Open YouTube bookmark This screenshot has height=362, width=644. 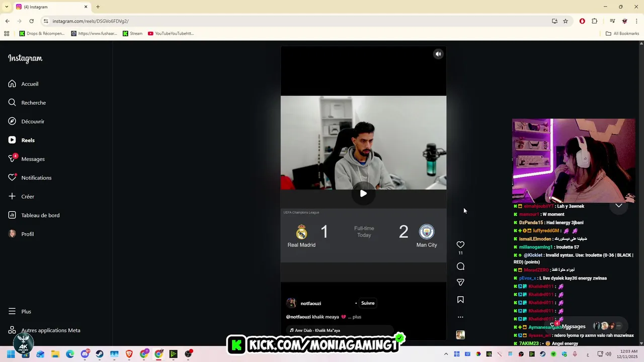click(171, 34)
